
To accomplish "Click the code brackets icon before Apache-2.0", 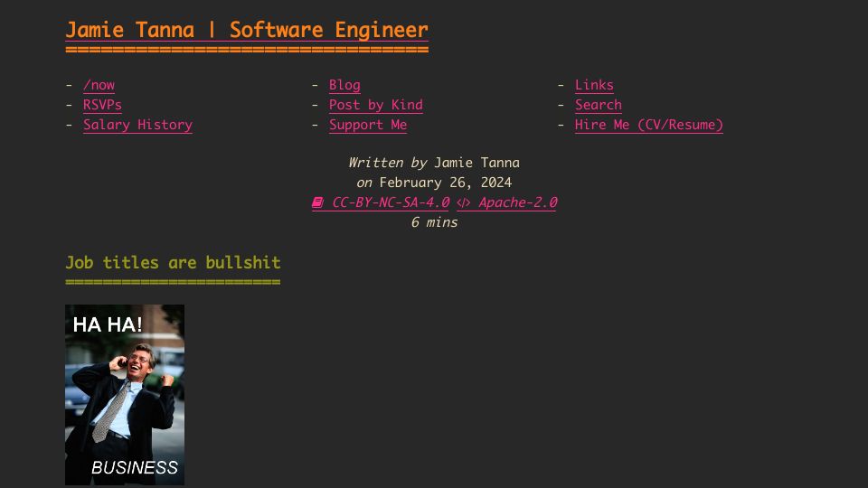I will [x=464, y=203].
